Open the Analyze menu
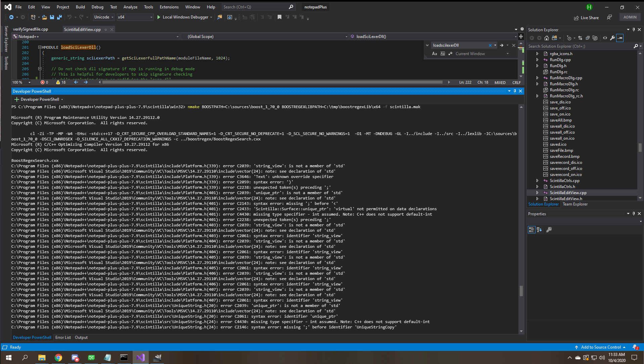This screenshot has width=644, height=364. pos(130,7)
